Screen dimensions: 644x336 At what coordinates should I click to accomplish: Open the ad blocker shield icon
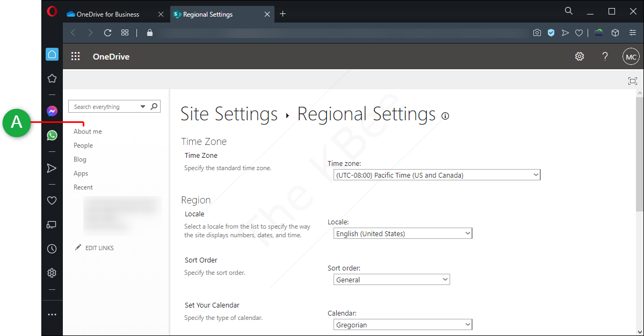[551, 33]
